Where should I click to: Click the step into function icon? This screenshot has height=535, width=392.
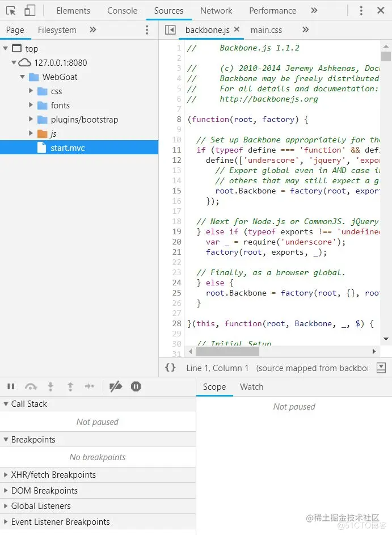click(x=50, y=386)
